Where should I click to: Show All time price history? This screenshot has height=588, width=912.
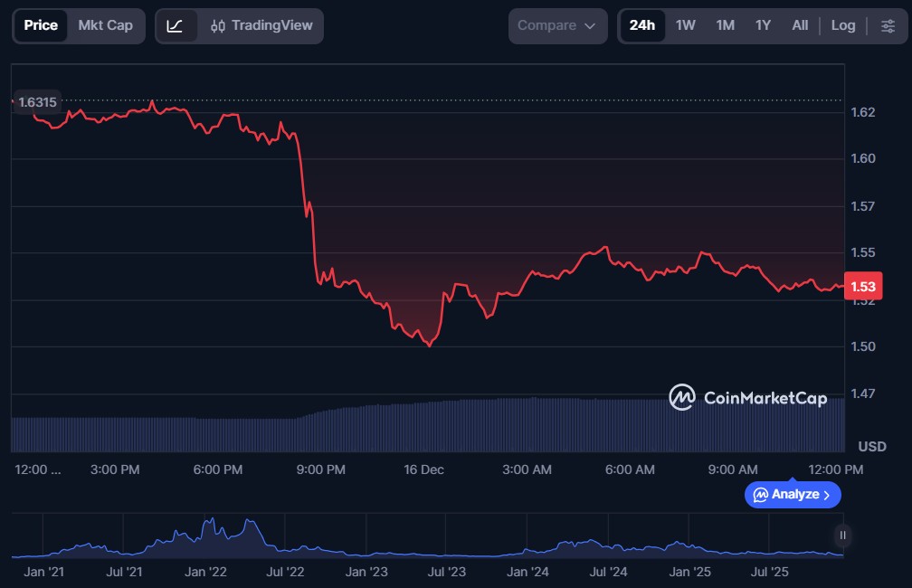pyautogui.click(x=800, y=25)
